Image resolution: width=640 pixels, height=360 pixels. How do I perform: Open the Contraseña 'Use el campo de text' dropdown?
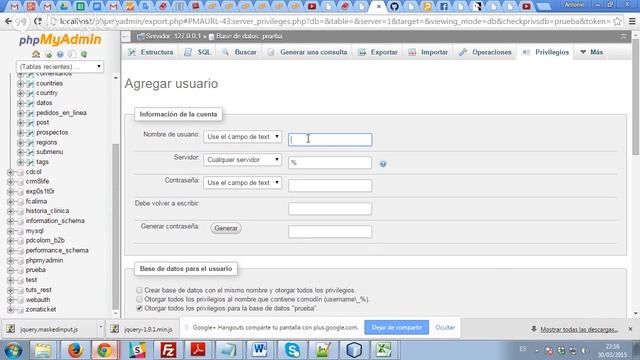click(x=242, y=182)
